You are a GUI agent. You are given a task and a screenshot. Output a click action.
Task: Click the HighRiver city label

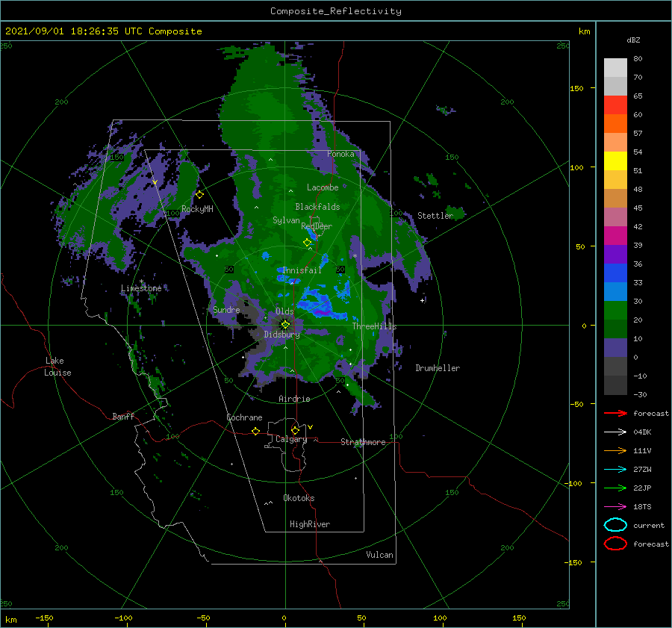(x=310, y=524)
